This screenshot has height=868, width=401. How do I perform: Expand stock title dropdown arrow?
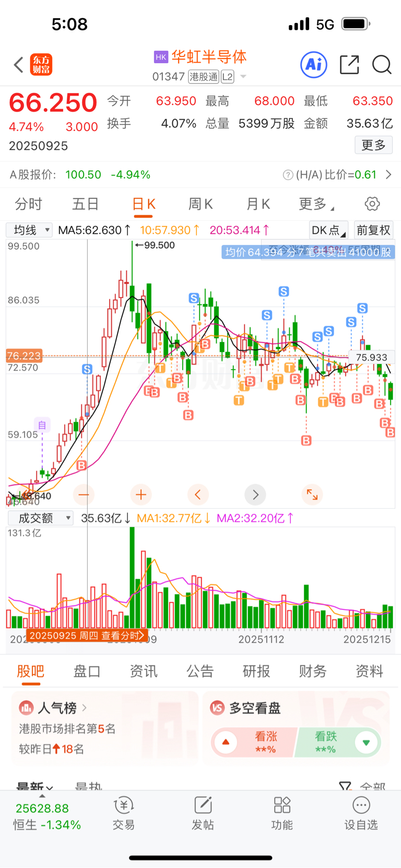coord(243,77)
